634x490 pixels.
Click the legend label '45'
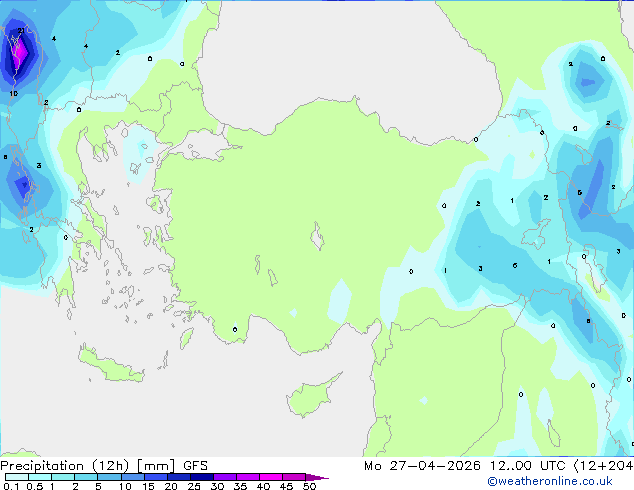(286, 486)
